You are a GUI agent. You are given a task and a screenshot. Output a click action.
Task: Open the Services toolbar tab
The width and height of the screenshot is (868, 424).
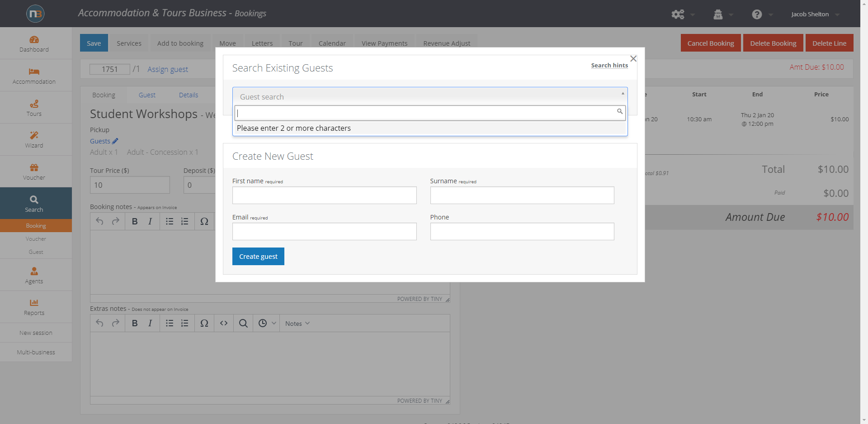point(129,43)
